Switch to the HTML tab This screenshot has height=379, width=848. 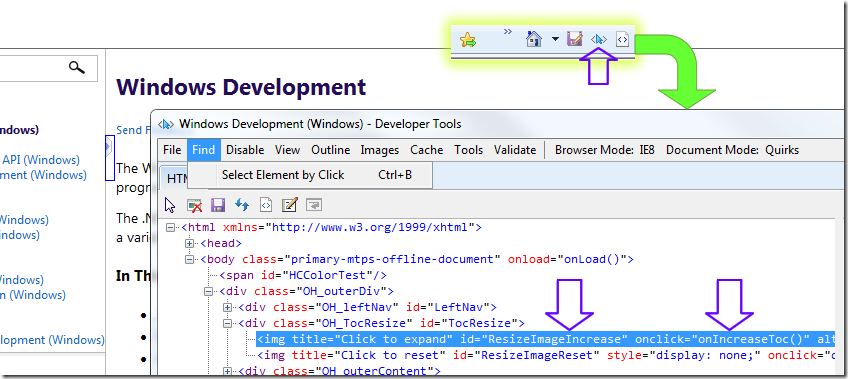[174, 178]
